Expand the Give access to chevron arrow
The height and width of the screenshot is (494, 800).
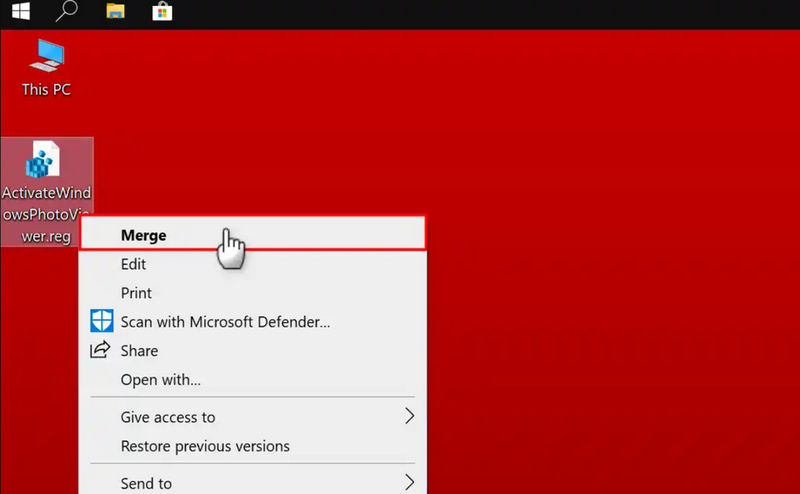[x=410, y=416]
